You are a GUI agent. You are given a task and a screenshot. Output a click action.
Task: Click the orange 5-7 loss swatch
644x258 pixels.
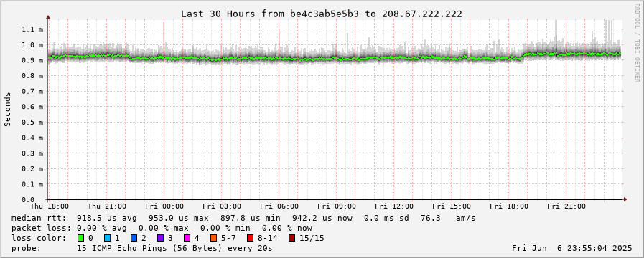point(213,238)
